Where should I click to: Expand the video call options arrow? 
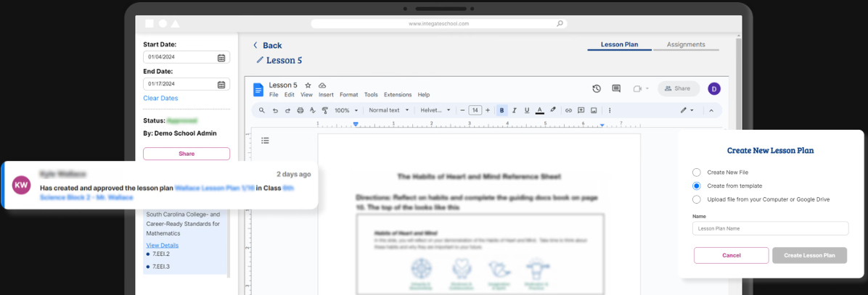point(647,89)
